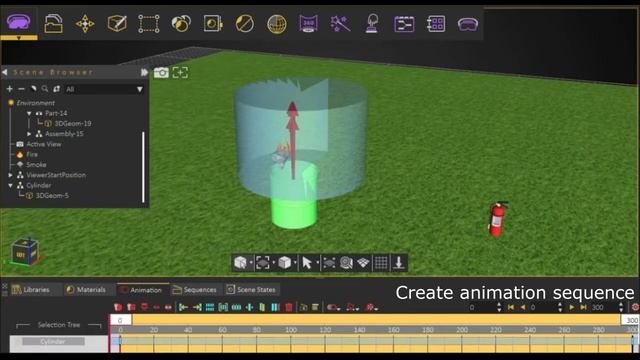Image resolution: width=640 pixels, height=360 pixels.
Task: Select 3DGeom-5 under Cylinder
Action: coord(52,196)
